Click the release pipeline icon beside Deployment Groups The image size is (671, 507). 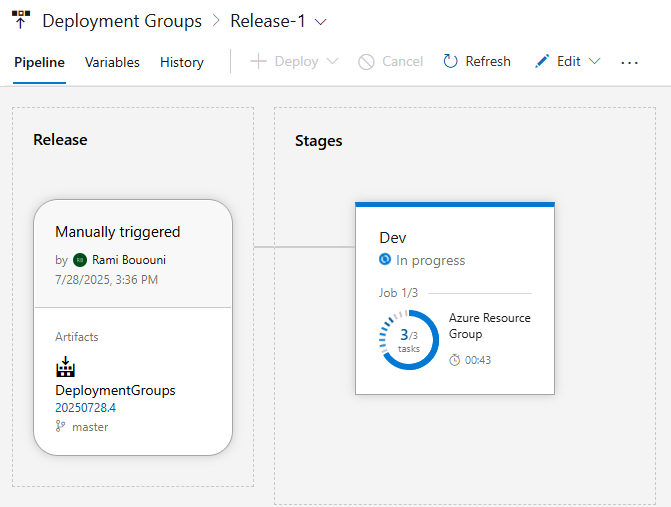[x=20, y=20]
